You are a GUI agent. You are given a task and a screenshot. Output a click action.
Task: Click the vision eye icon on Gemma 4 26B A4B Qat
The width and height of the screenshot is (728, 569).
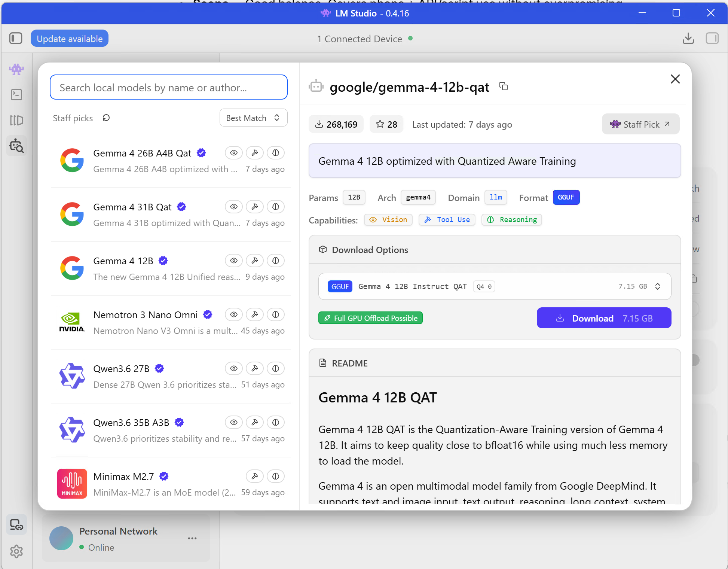click(x=234, y=153)
